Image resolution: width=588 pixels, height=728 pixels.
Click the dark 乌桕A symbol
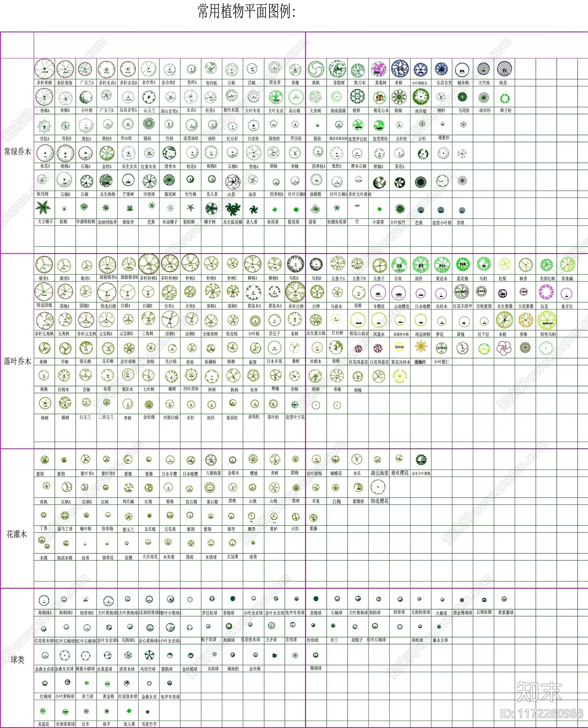[x=295, y=264]
